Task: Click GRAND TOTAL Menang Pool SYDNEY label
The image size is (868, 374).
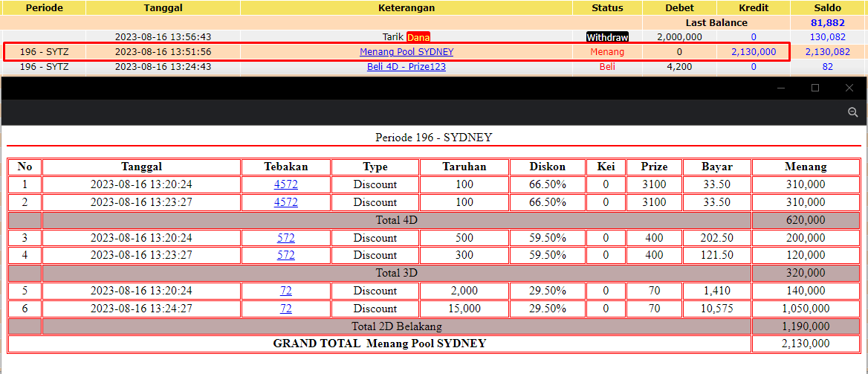Action: point(379,344)
